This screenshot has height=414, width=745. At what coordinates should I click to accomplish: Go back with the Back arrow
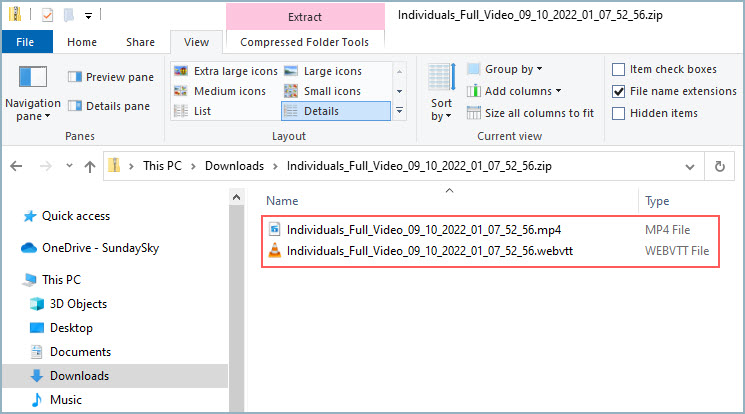(16, 166)
